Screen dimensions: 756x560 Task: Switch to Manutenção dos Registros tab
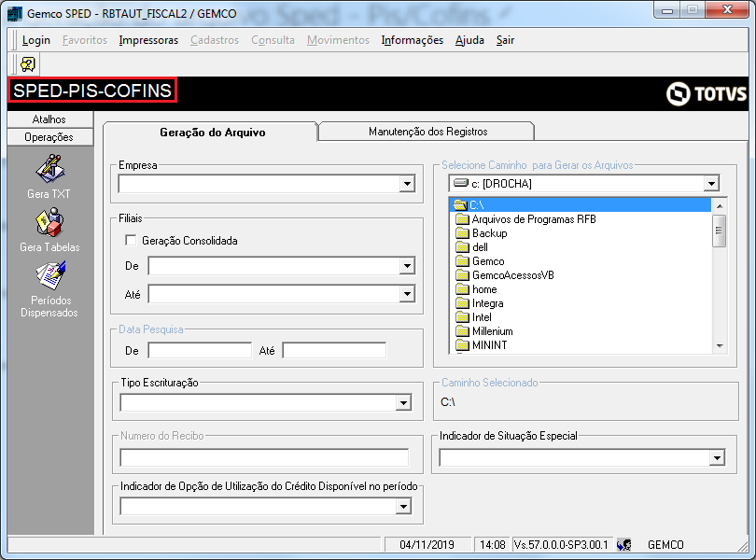427,132
